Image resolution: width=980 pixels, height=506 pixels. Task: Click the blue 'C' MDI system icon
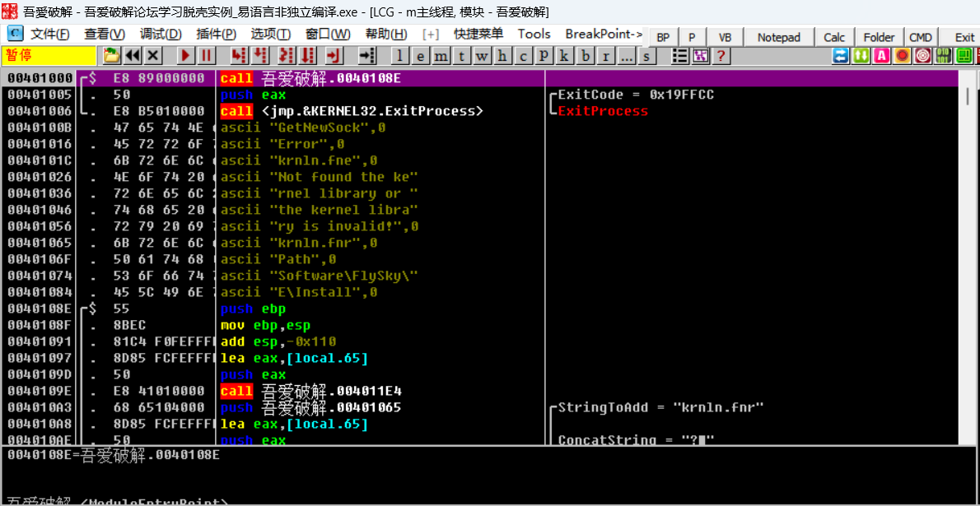click(x=15, y=34)
